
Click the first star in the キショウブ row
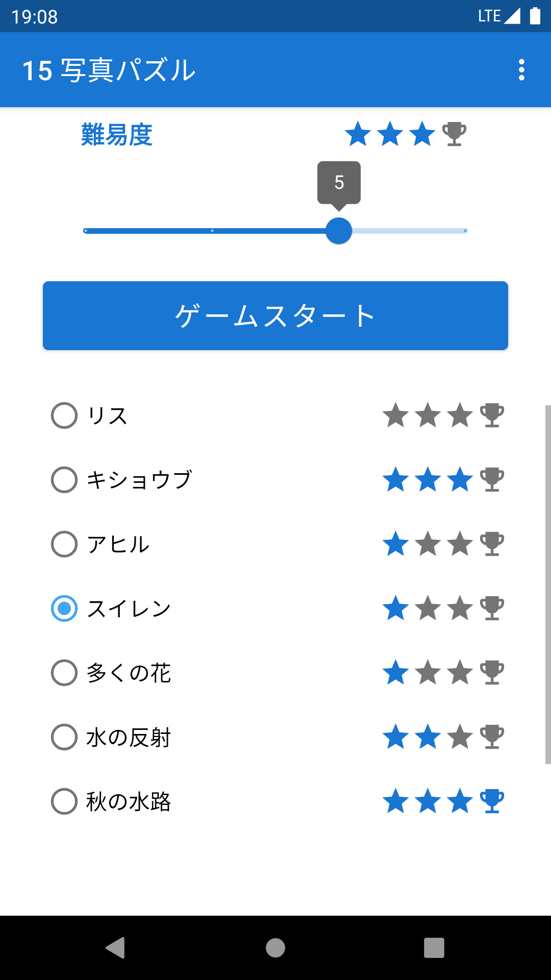point(396,479)
